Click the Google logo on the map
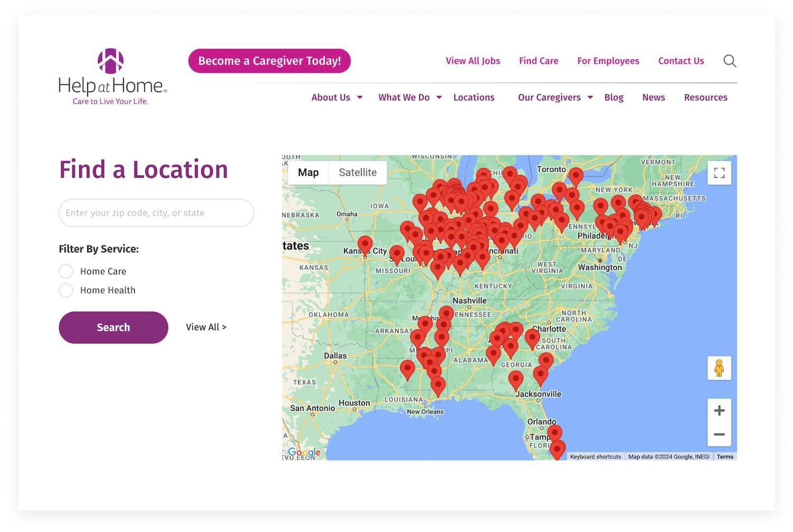Image resolution: width=793 pixels, height=532 pixels. [x=304, y=453]
